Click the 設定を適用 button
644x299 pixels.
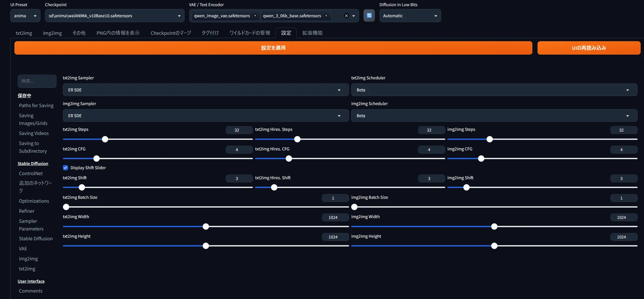click(273, 48)
